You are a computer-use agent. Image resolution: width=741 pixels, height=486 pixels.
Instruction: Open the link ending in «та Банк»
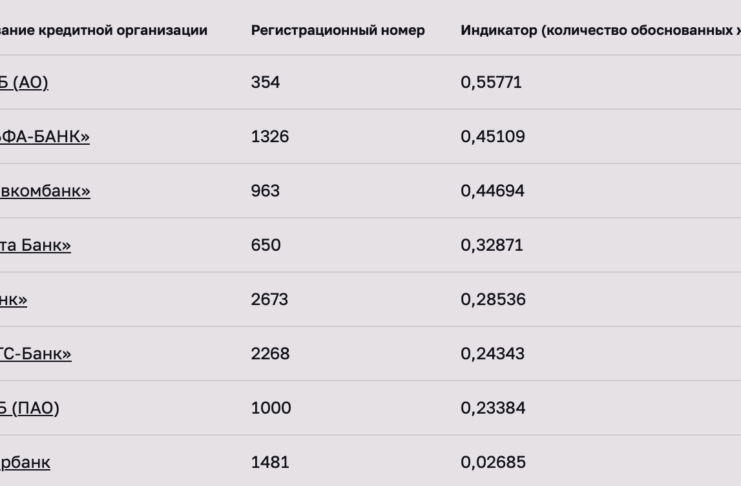[35, 245]
